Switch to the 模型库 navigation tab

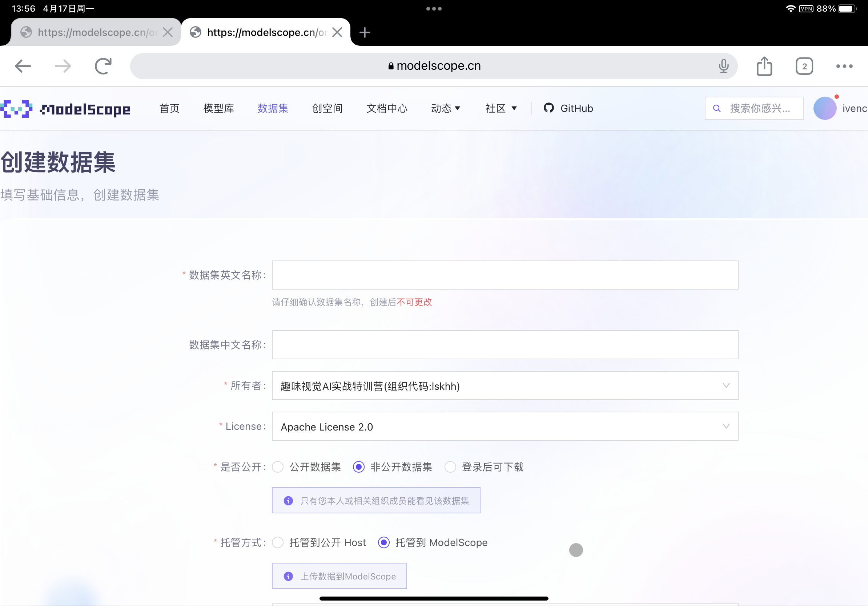pyautogui.click(x=218, y=108)
